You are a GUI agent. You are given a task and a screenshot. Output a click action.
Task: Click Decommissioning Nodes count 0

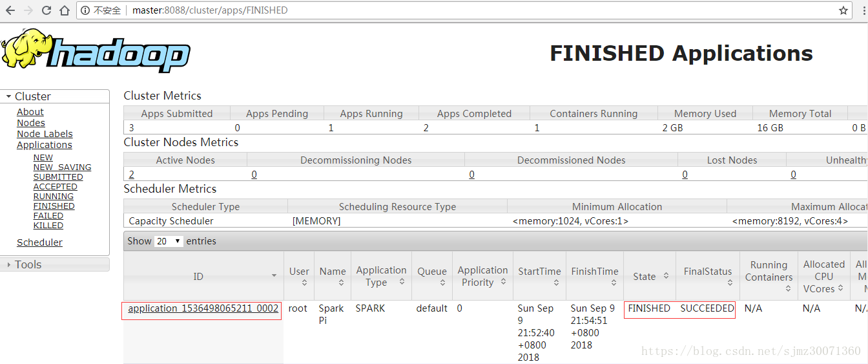254,175
